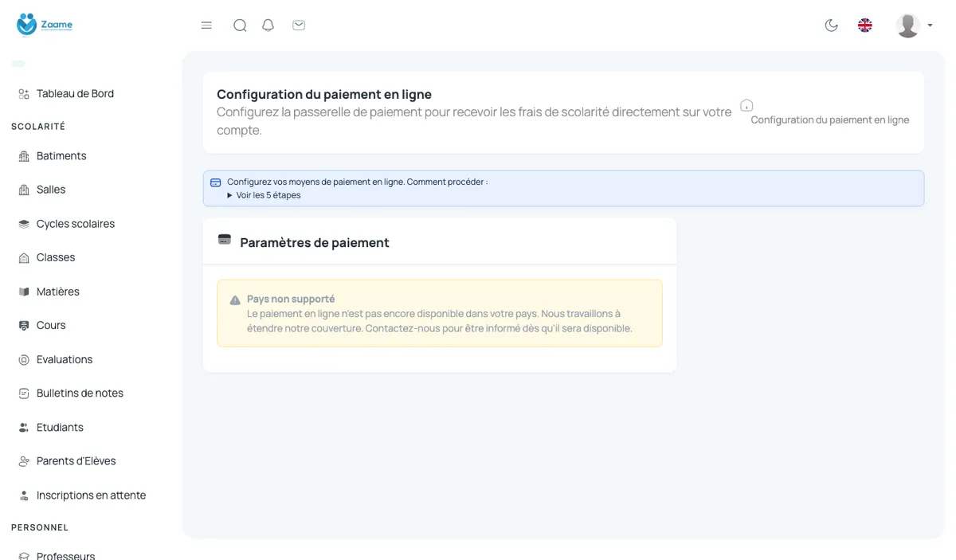The image size is (956, 560).
Task: Click the credit card icon in info banner
Action: tap(215, 182)
